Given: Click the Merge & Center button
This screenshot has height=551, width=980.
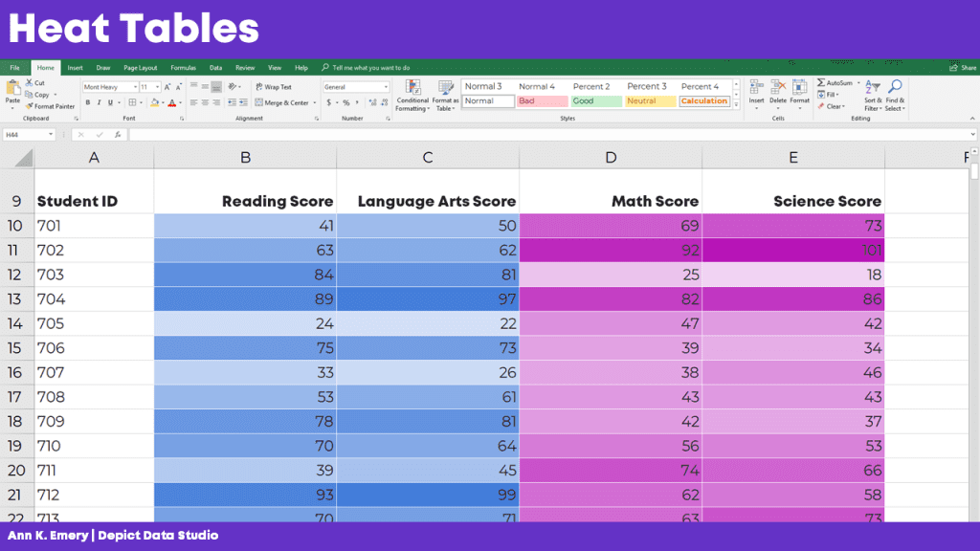Looking at the screenshot, I should click(281, 102).
